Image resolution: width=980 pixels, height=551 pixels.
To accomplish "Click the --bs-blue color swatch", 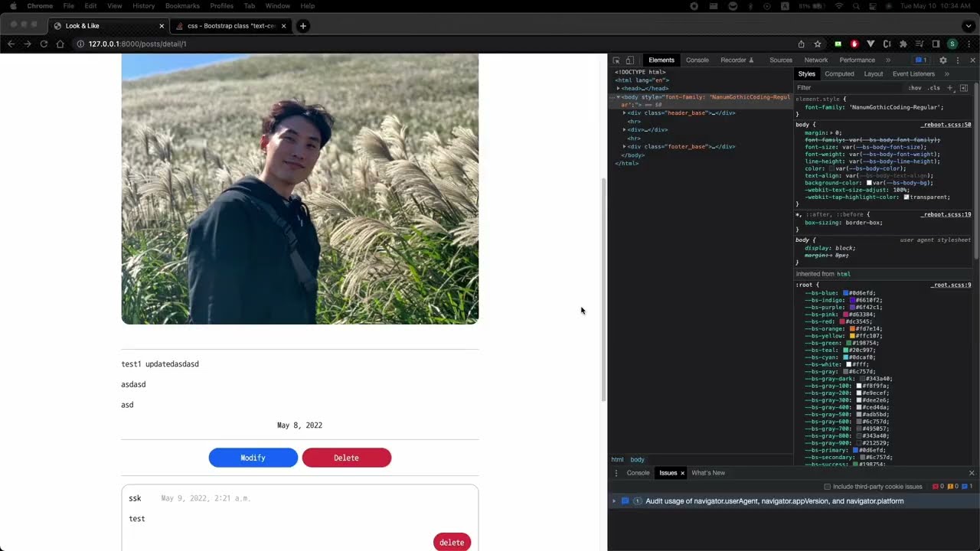I will [846, 293].
